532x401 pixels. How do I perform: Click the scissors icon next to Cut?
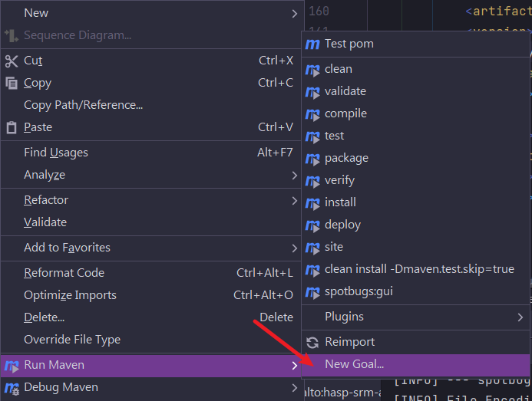tap(12, 61)
